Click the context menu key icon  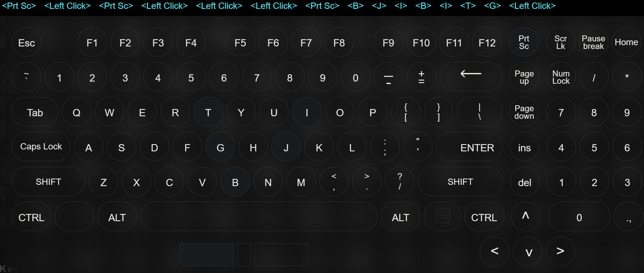(x=442, y=216)
